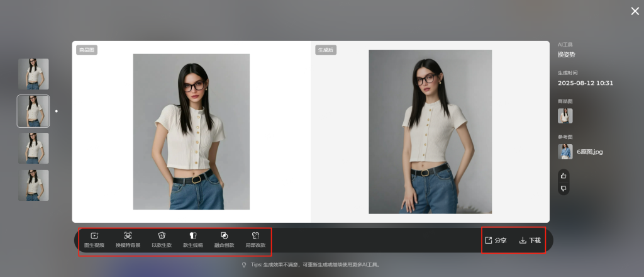Give the result a thumbs up
644x277 pixels.
click(563, 176)
